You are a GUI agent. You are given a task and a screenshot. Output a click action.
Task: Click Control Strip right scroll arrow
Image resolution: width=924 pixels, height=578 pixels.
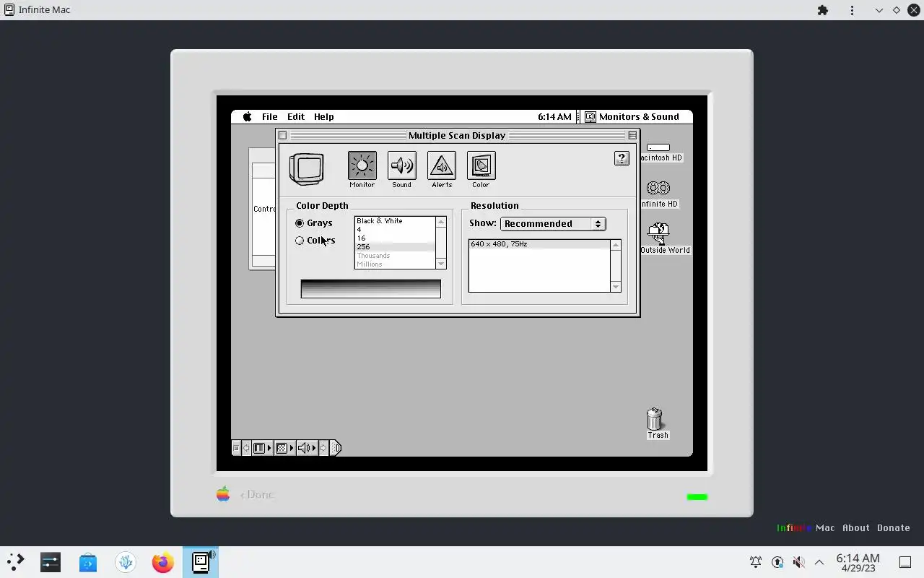323,448
